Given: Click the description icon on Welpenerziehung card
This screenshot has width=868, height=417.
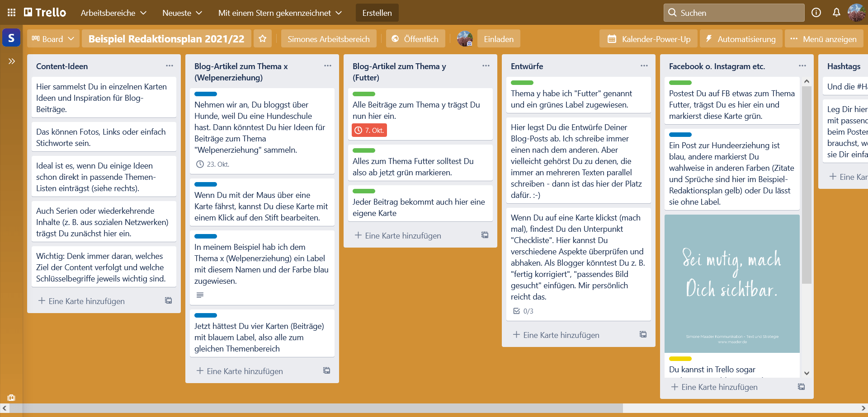Looking at the screenshot, I should (200, 295).
